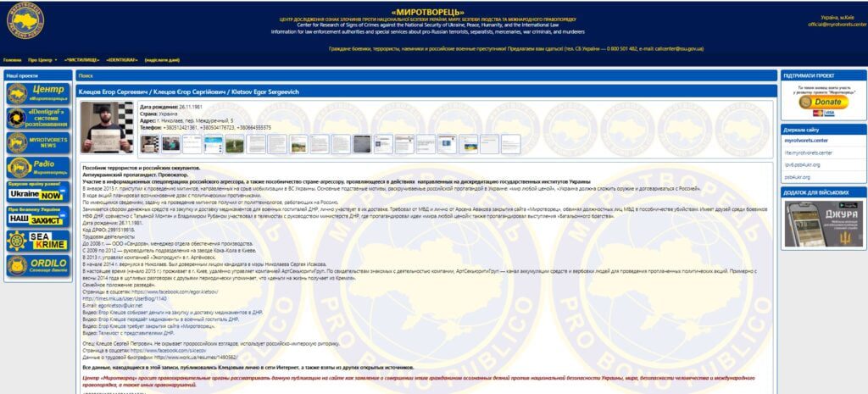
Task: Open the ORDILO sidebar banner
Action: coord(36,266)
